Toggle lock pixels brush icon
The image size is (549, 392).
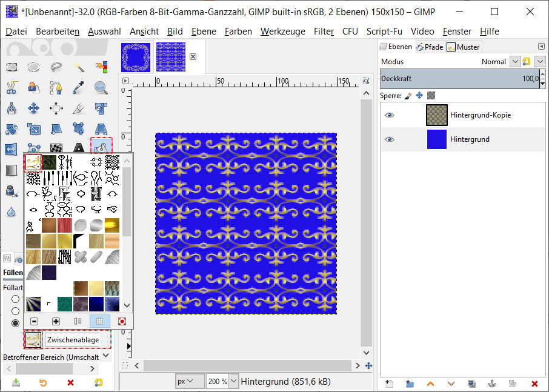[x=408, y=96]
